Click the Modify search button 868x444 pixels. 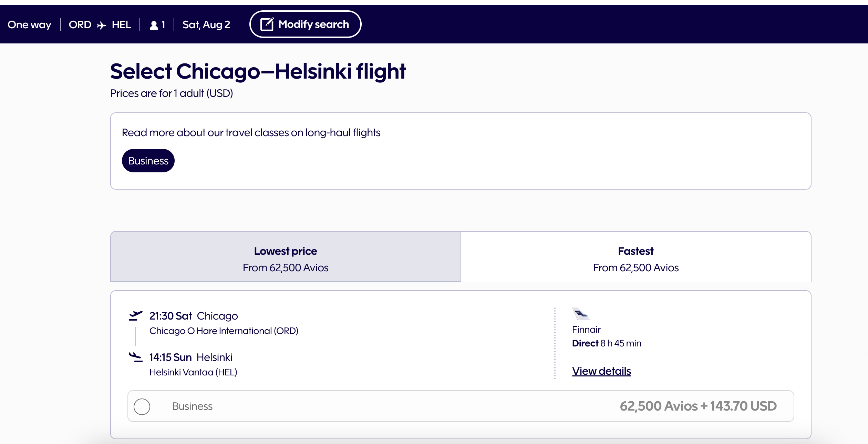point(305,24)
